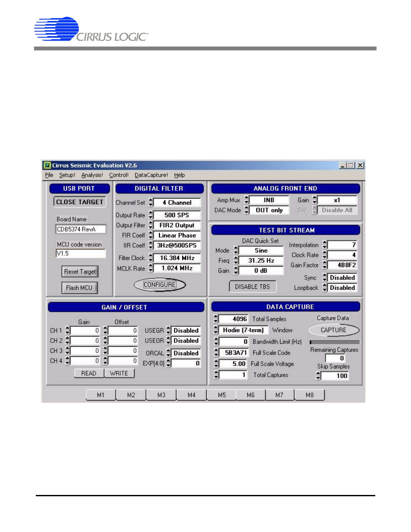Click the OUT only DAC mode field
The height and width of the screenshot is (532, 411).
tap(269, 210)
